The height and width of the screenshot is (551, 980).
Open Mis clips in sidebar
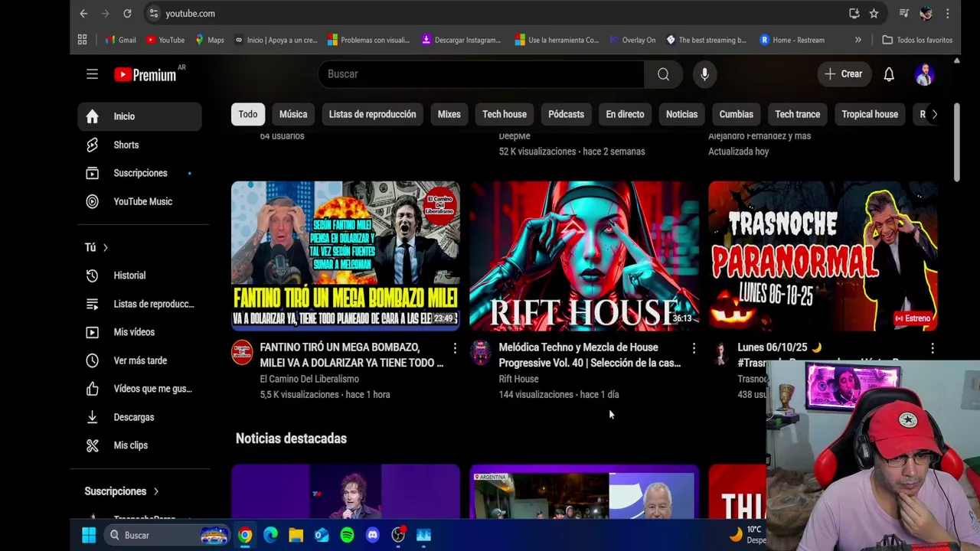139,445
